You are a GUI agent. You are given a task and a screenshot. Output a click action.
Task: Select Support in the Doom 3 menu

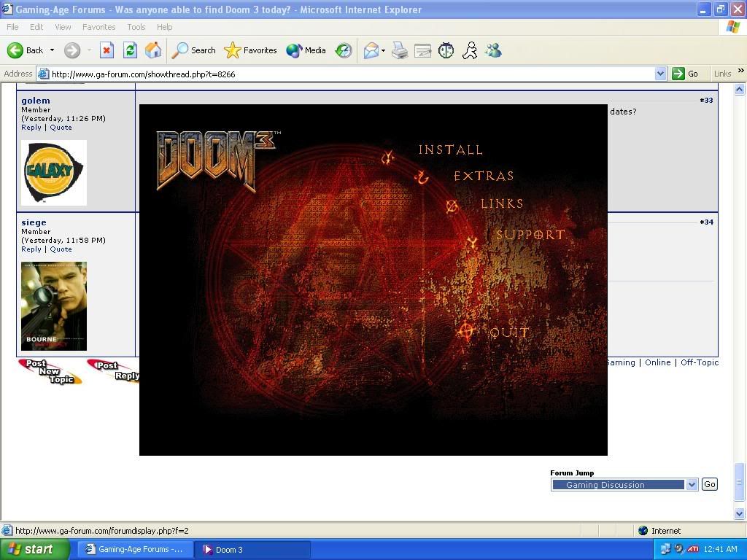click(x=530, y=234)
